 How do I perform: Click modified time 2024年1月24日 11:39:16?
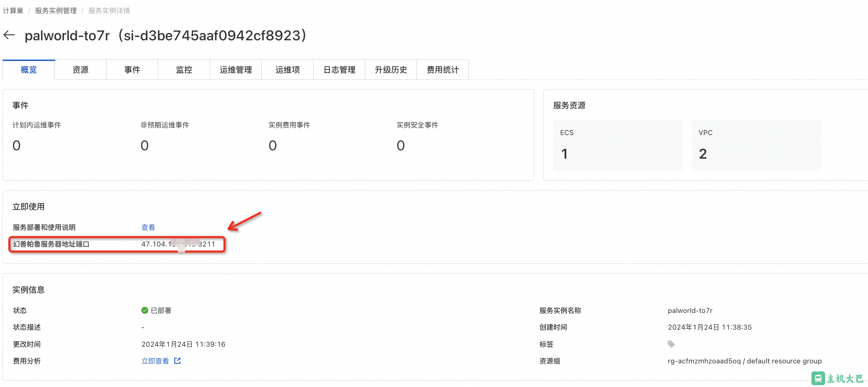[x=183, y=344]
